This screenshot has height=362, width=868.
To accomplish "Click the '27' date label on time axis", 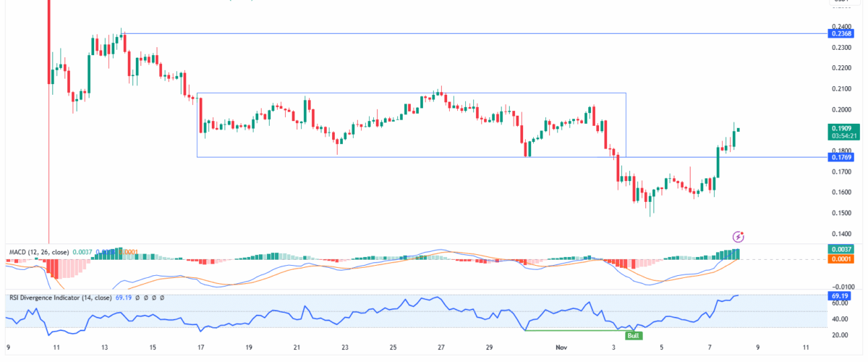I will 441,348.
